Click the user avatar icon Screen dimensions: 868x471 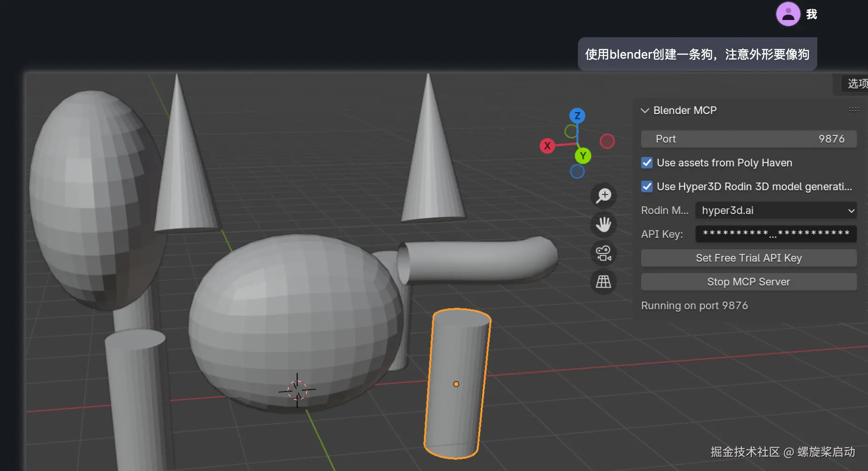click(788, 14)
